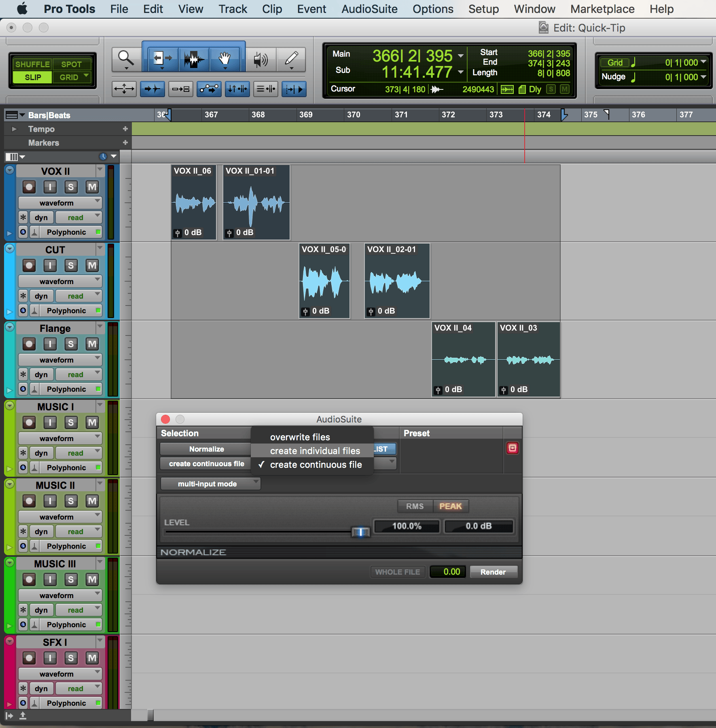Image resolution: width=716 pixels, height=728 pixels.
Task: Choose overwrite files option
Action: [311, 437]
